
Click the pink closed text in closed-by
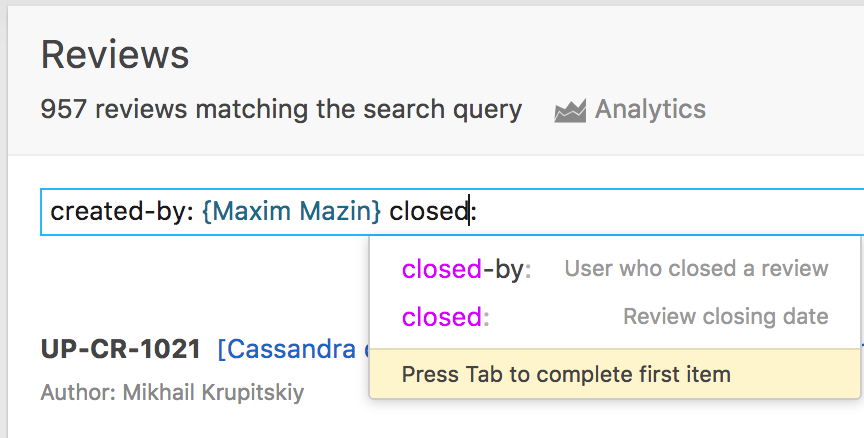coord(442,269)
